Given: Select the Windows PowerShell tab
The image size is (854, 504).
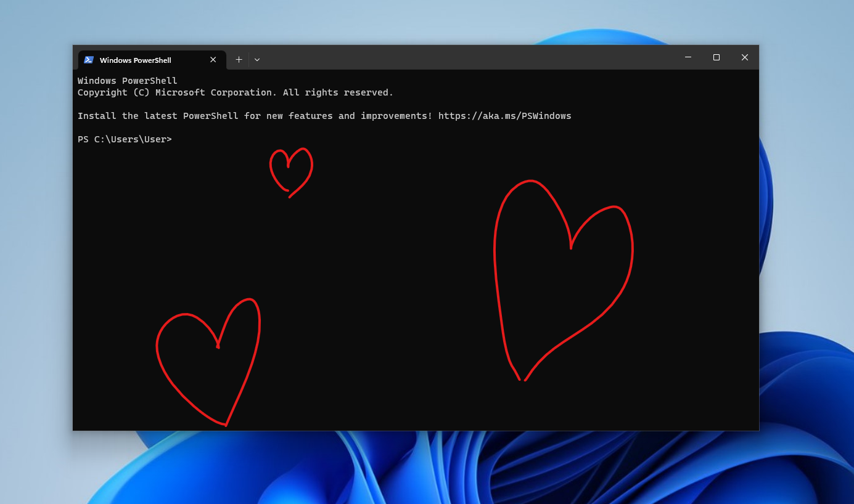Looking at the screenshot, I should [152, 60].
